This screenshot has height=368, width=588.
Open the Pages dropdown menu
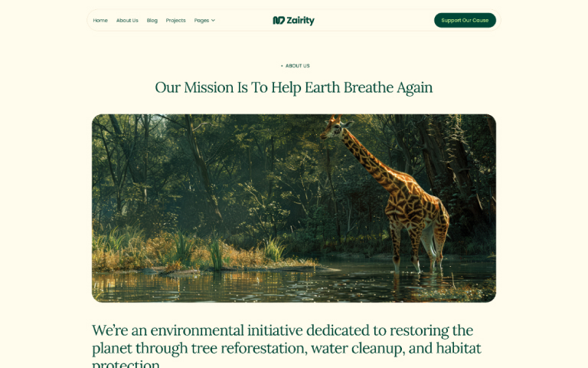click(x=204, y=20)
